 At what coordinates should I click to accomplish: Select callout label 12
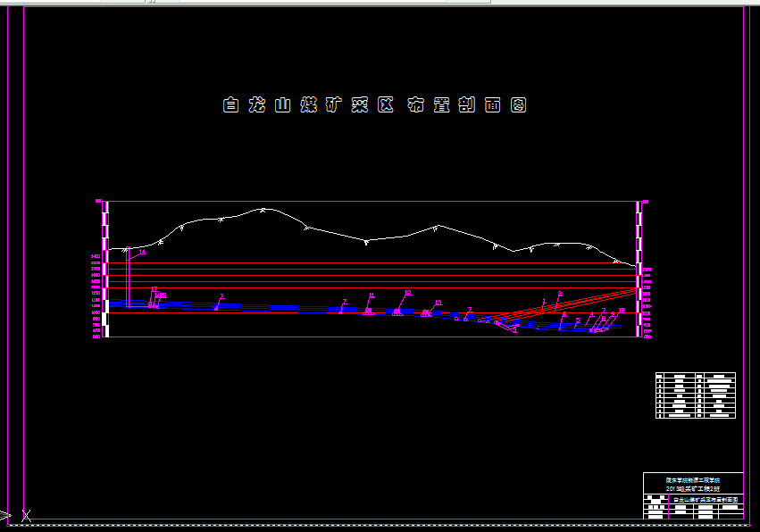pyautogui.click(x=407, y=293)
